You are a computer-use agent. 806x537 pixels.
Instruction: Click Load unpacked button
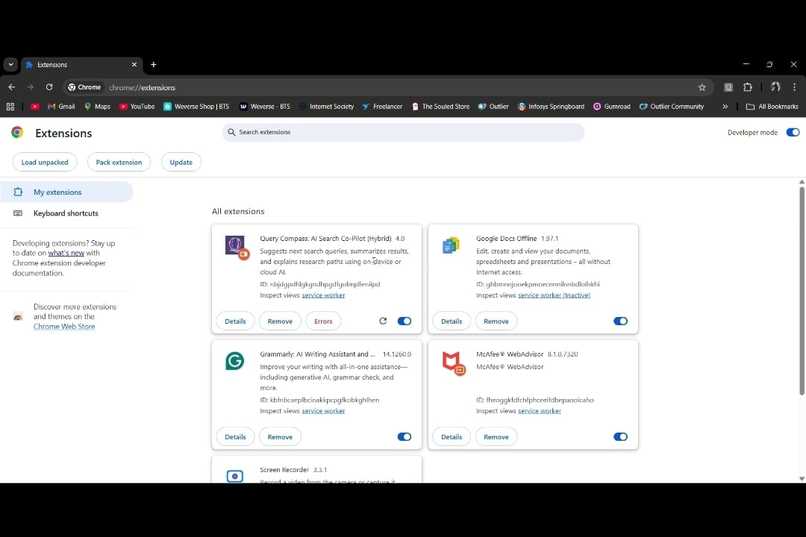pyautogui.click(x=45, y=162)
